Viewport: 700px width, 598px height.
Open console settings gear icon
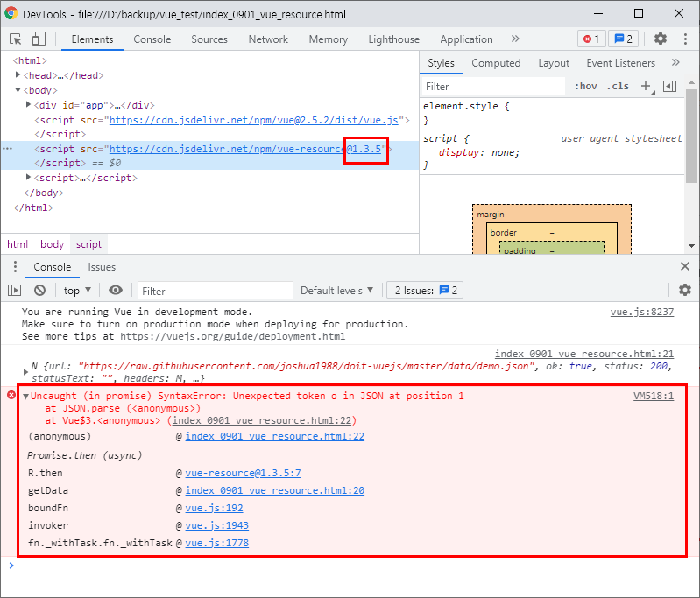(685, 290)
